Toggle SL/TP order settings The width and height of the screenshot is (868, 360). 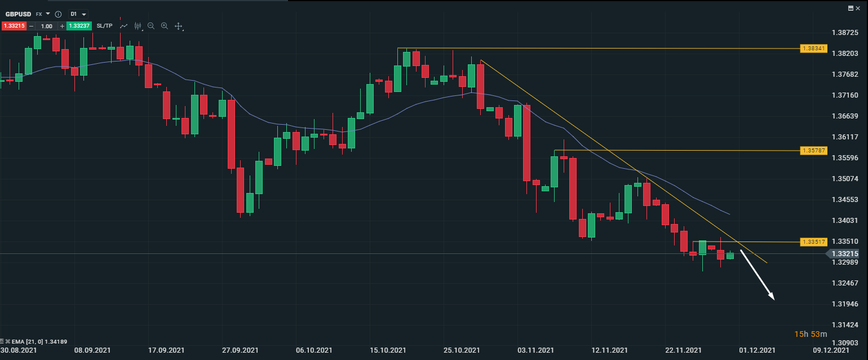tap(104, 26)
